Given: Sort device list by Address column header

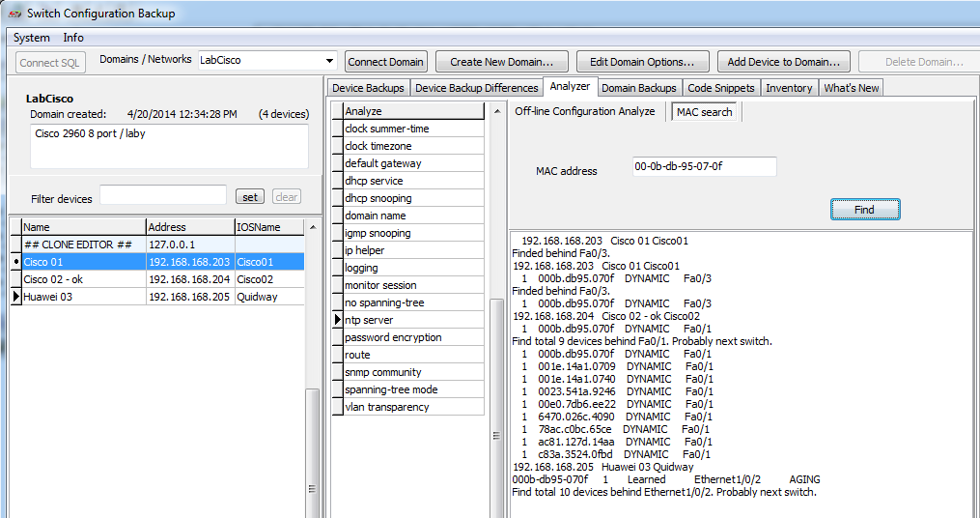Looking at the screenshot, I should coord(188,227).
